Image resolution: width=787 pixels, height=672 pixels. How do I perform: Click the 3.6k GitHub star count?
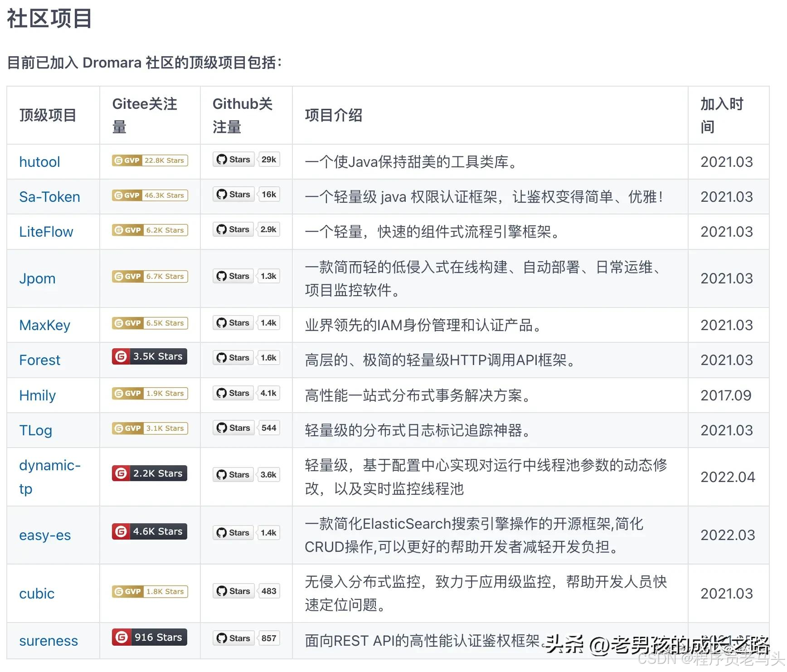click(268, 475)
